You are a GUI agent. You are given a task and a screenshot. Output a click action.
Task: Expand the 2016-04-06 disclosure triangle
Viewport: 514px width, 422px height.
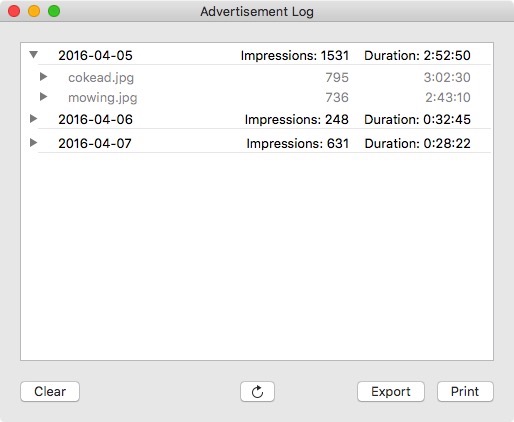(x=33, y=118)
